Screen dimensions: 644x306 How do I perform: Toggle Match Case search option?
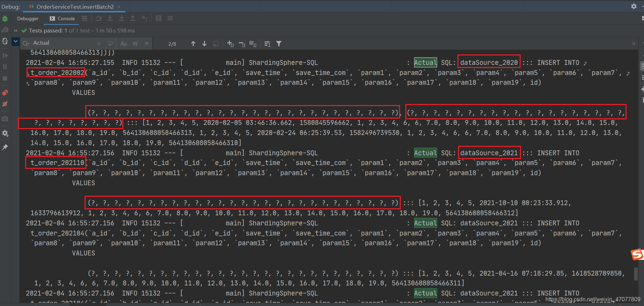(x=124, y=44)
